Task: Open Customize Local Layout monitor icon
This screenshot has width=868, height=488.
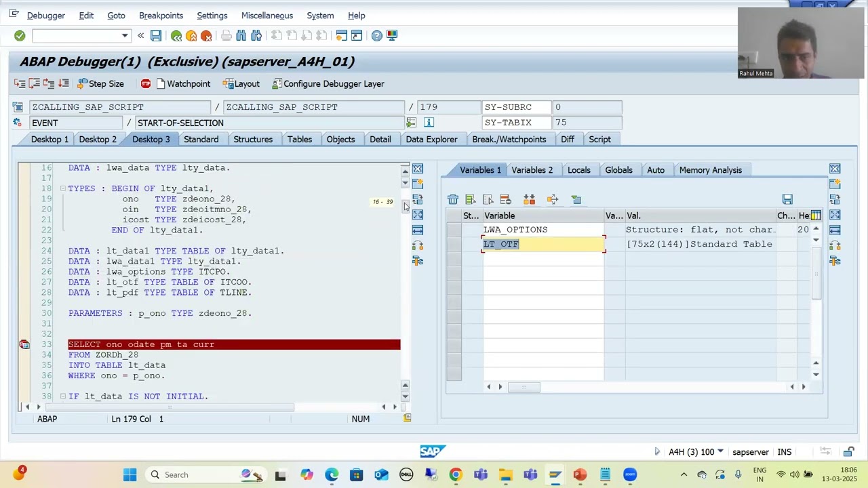Action: [392, 35]
